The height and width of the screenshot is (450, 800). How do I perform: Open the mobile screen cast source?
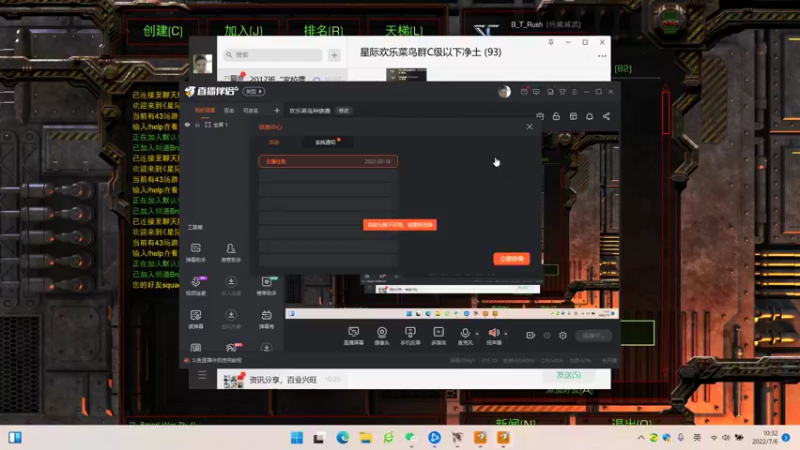pos(410,336)
